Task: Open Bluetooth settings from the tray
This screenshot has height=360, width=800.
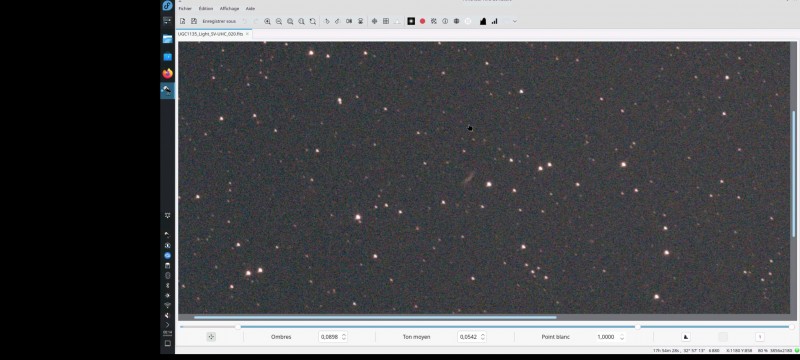Action: [x=167, y=286]
